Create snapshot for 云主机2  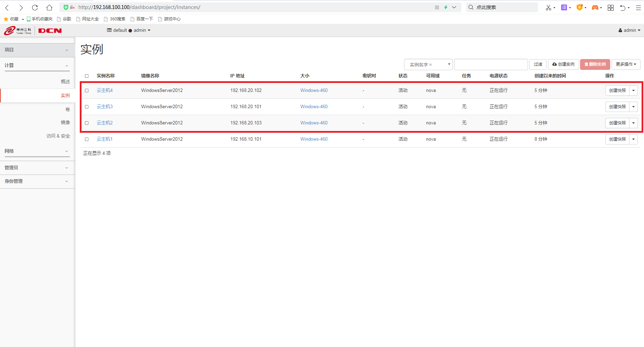point(617,123)
